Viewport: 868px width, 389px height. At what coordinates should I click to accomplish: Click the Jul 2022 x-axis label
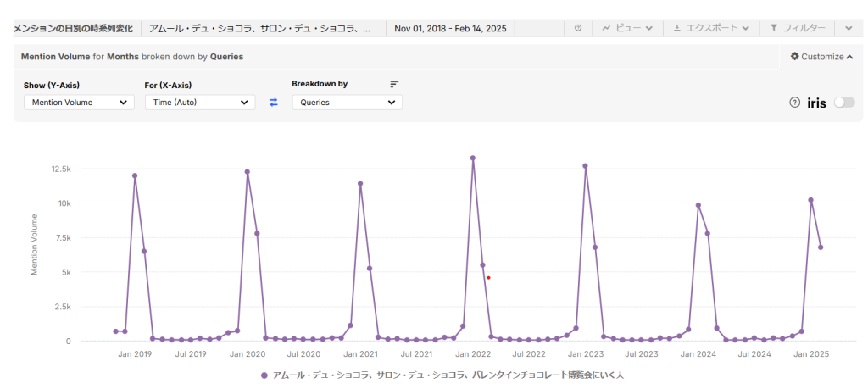529,354
